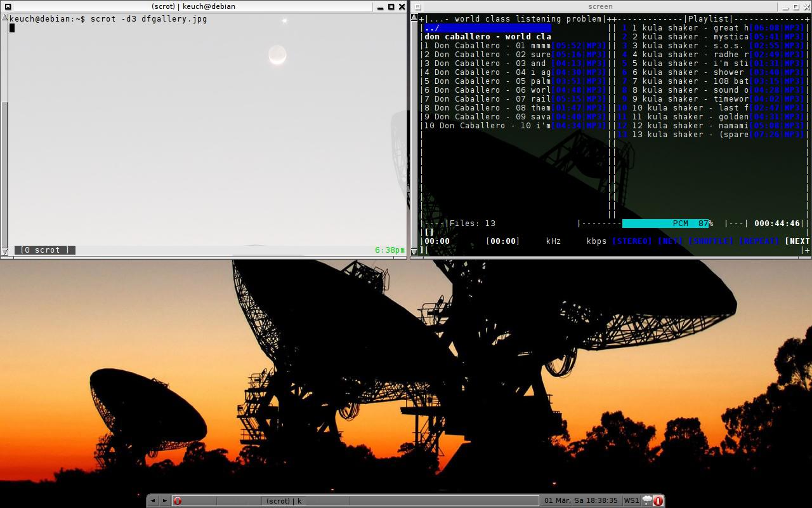Select the '0 scrot' screen window tab
Screen dimensions: 812x508
click(45, 250)
